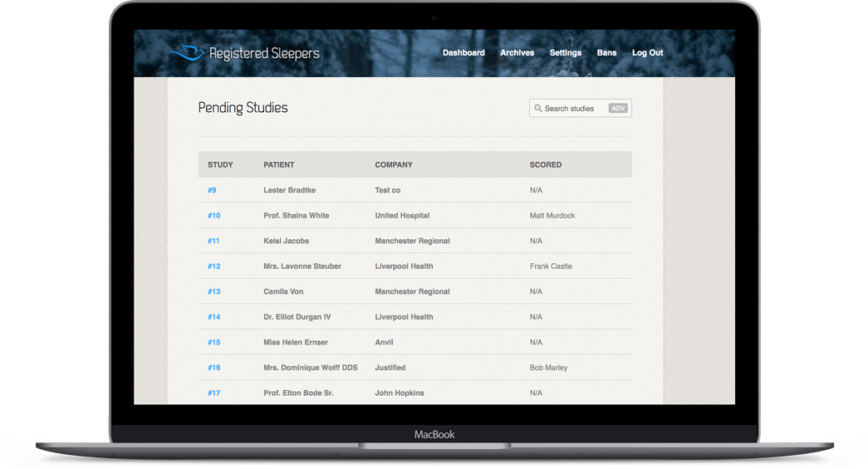Click the Pending Studies heading

(x=243, y=108)
